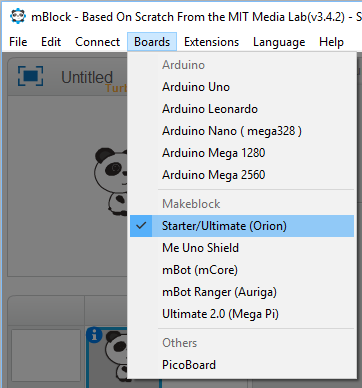Choose Arduino Mega 1280 board

tap(242, 153)
